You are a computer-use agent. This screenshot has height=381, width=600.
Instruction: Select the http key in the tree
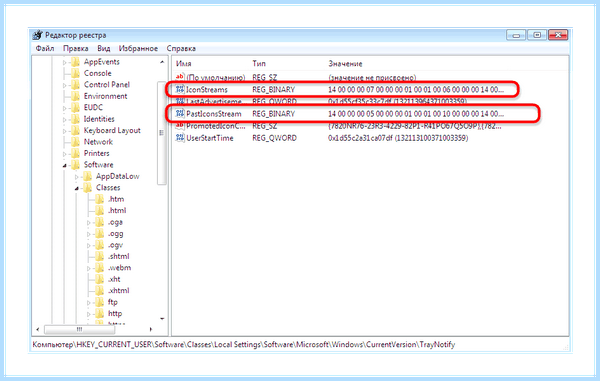pos(115,314)
